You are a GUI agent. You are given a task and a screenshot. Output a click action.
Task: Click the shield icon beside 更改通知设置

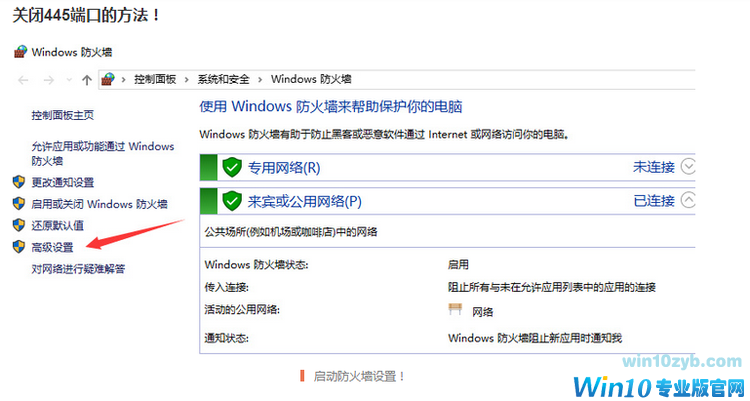19,182
